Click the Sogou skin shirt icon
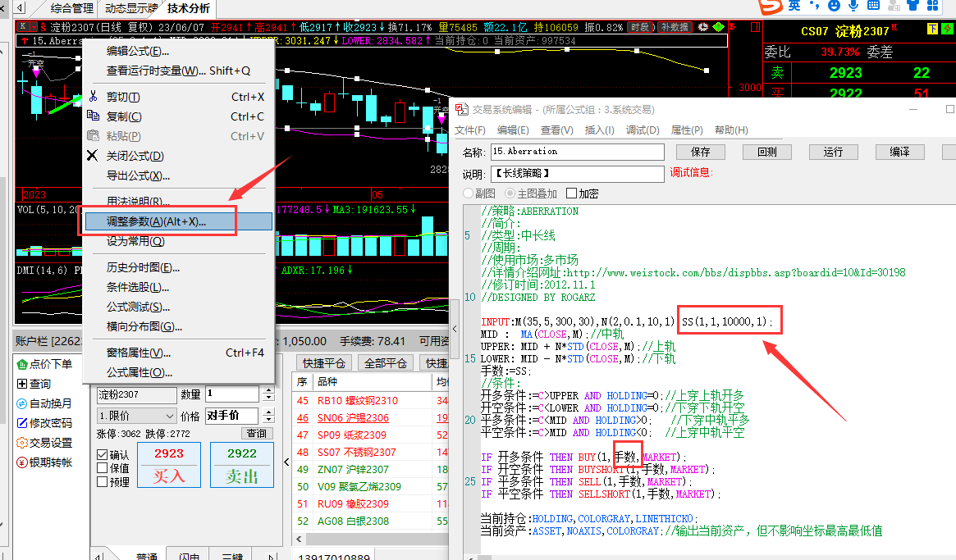The width and height of the screenshot is (956, 560). [x=913, y=6]
